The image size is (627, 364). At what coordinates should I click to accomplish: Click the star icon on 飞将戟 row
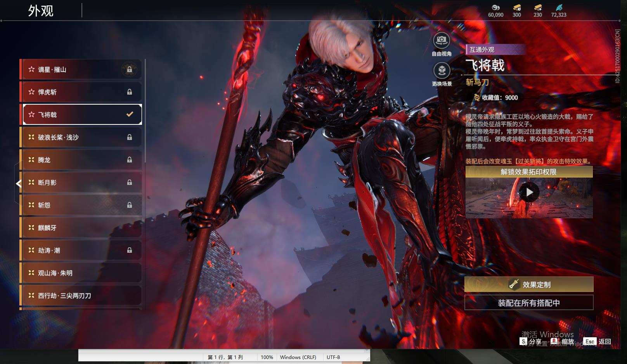click(x=31, y=114)
